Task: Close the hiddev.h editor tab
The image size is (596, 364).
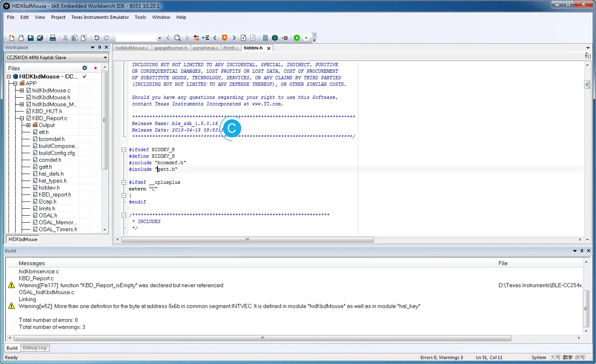Action: [269, 48]
